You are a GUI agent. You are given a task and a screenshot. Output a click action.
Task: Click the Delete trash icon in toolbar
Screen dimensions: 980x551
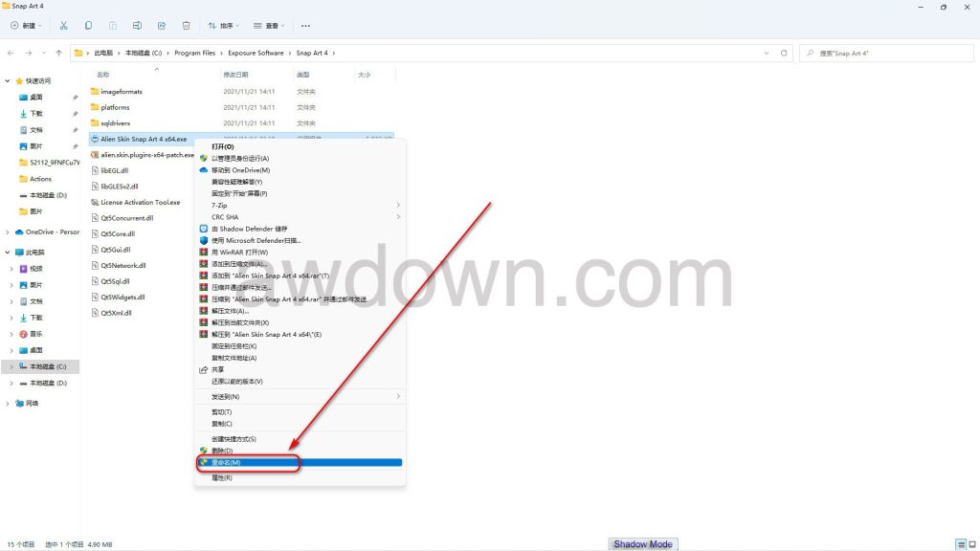pos(186,25)
